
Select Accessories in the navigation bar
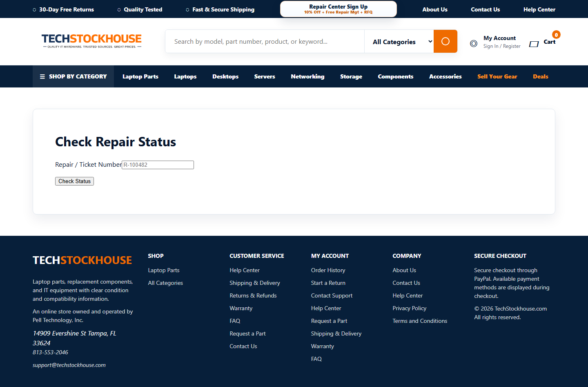click(x=445, y=76)
